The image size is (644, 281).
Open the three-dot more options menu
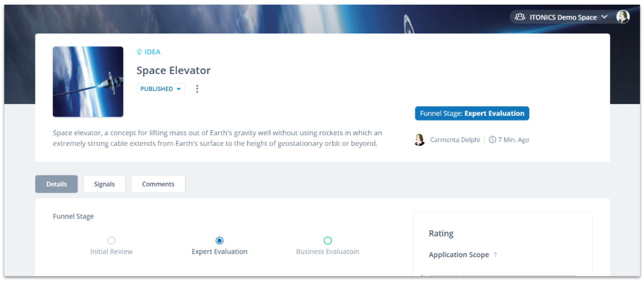[x=197, y=89]
